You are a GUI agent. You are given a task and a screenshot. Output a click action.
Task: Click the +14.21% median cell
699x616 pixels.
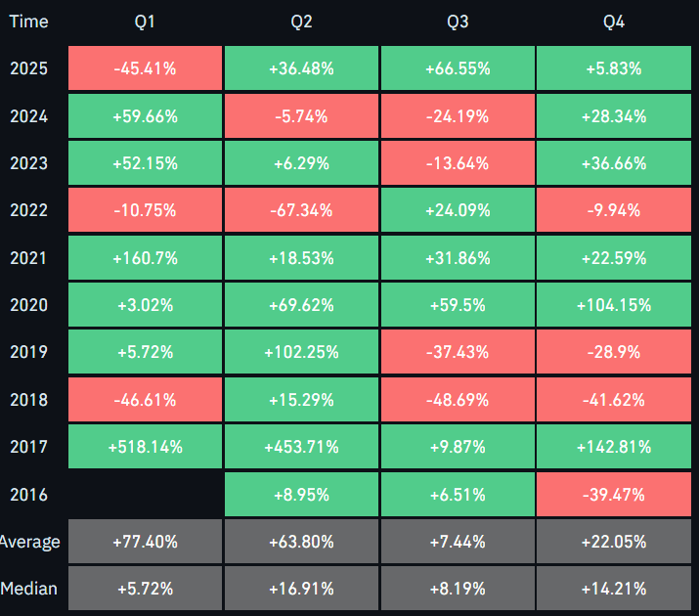pos(614,589)
